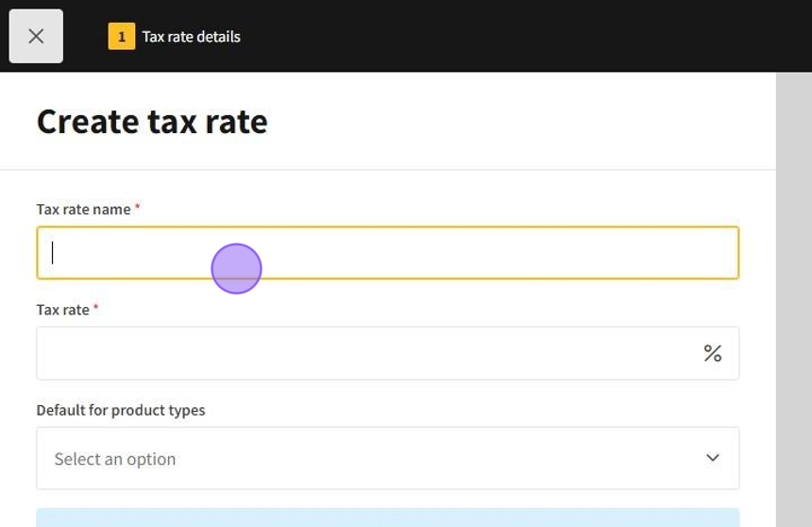Click the 'Select an option' placeholder text

click(115, 459)
